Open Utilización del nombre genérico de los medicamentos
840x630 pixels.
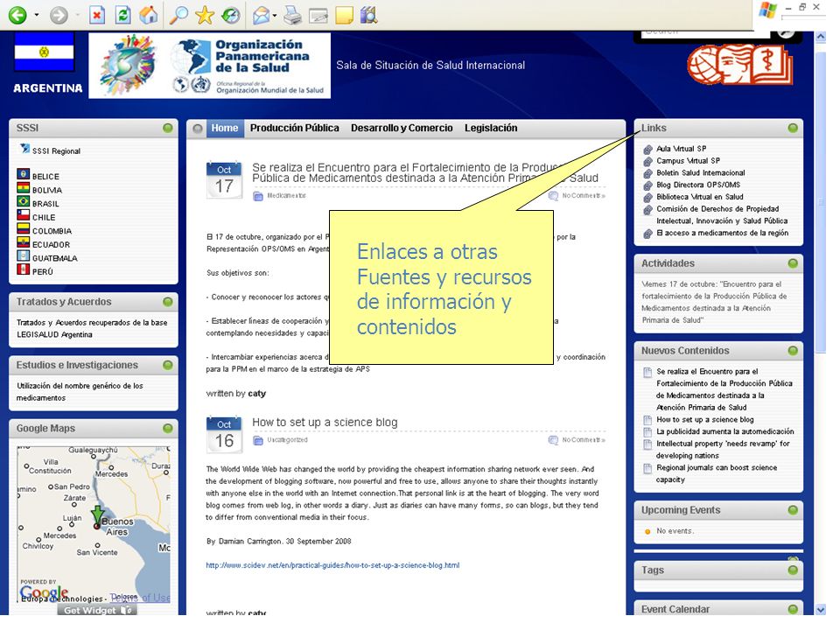(x=80, y=392)
